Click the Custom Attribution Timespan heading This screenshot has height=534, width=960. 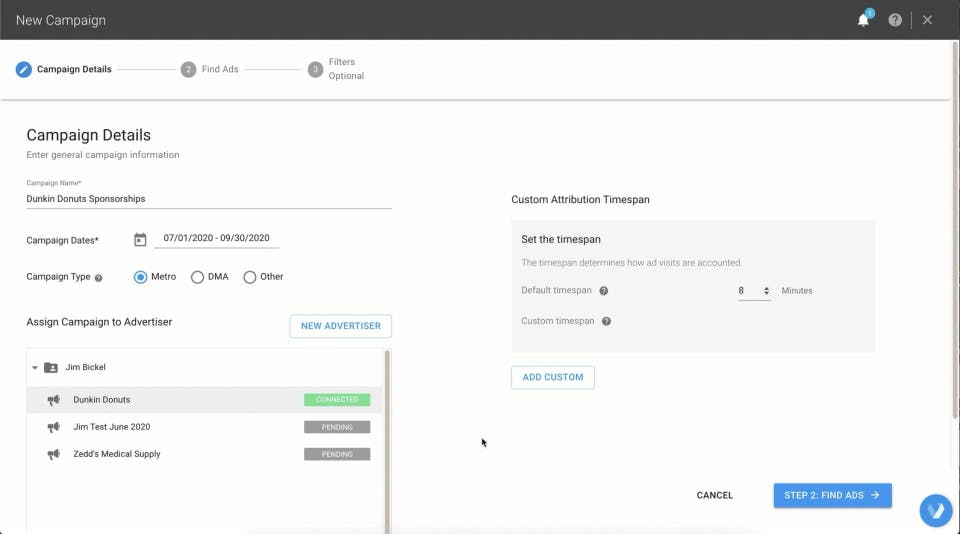[x=580, y=200]
